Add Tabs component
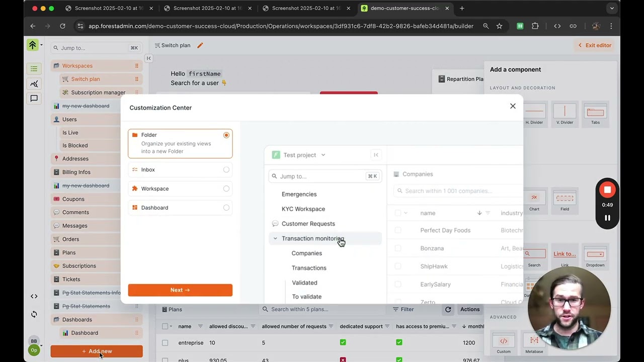 click(595, 114)
